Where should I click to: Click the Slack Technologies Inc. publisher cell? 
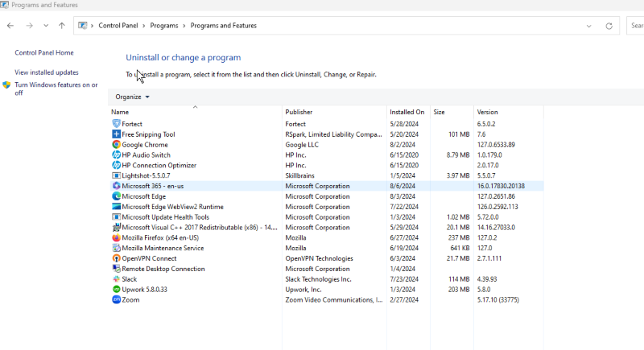(318, 279)
